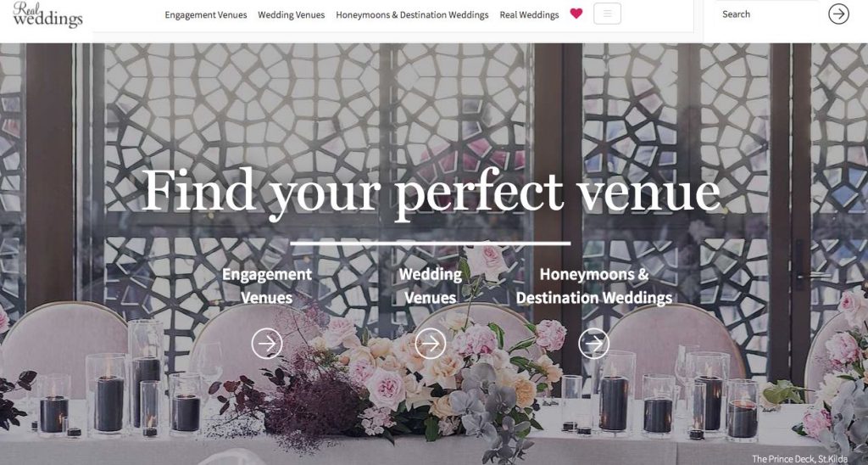
Task: Submit search with the circled arrow icon
Action: coord(838,14)
